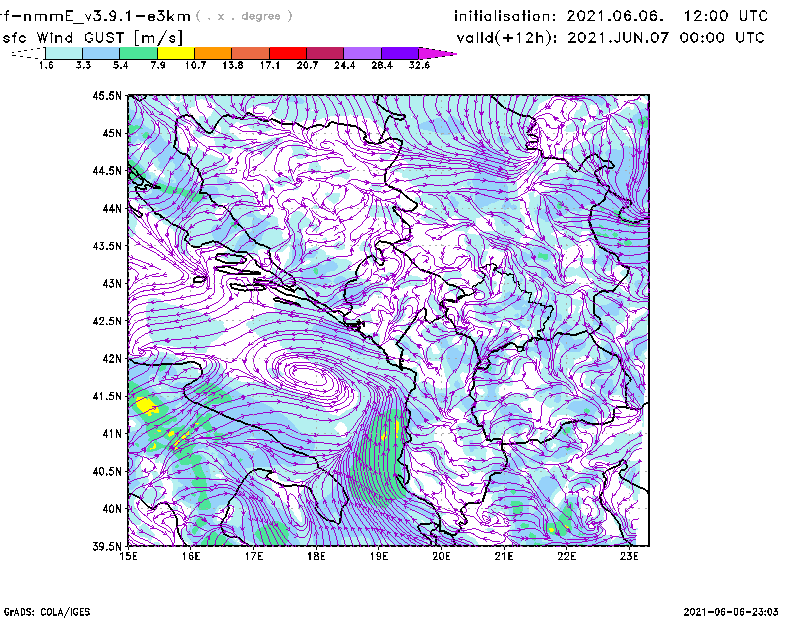Click the 'GrADS: COLA/IGES' credit text
This screenshot has width=800, height=618.
(47, 612)
